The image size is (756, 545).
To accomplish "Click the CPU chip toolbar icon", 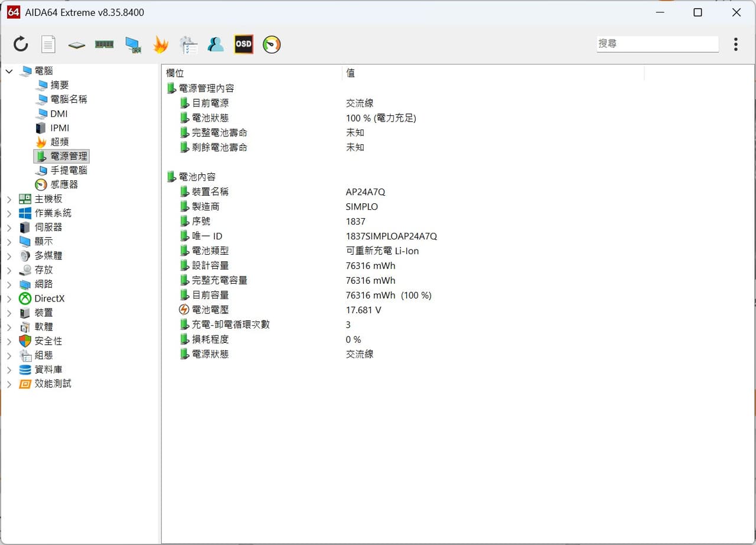I will point(76,44).
